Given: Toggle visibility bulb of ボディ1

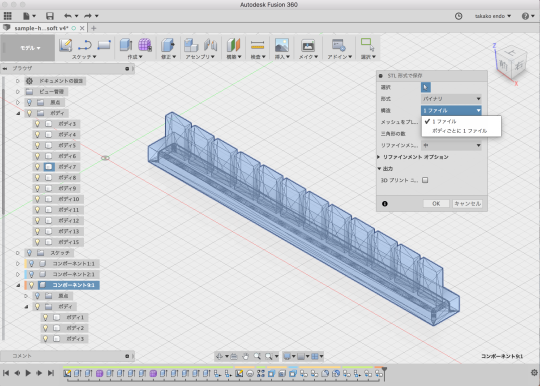Looking at the screenshot, I should click(x=45, y=317).
